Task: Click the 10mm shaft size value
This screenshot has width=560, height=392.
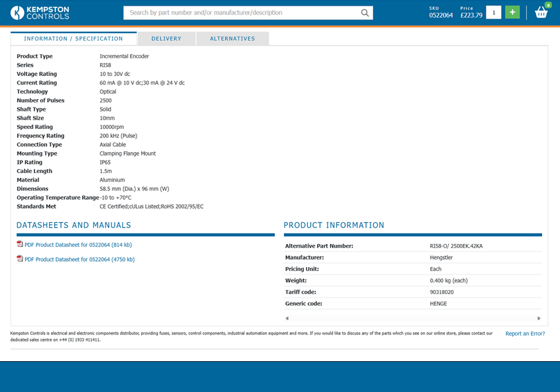Action: point(107,118)
